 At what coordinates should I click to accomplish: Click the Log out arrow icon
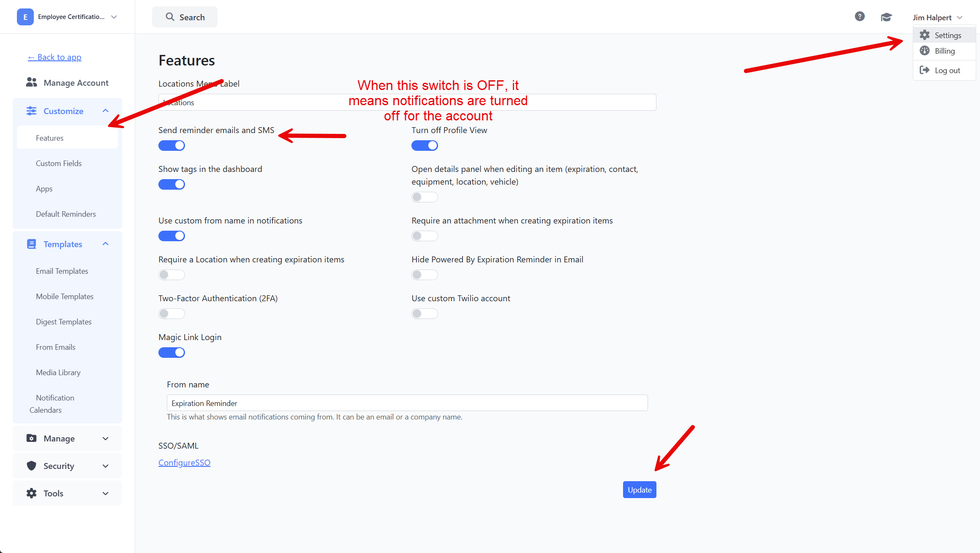[x=925, y=70]
